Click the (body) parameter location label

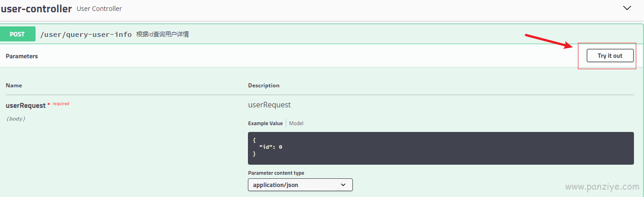pos(15,119)
